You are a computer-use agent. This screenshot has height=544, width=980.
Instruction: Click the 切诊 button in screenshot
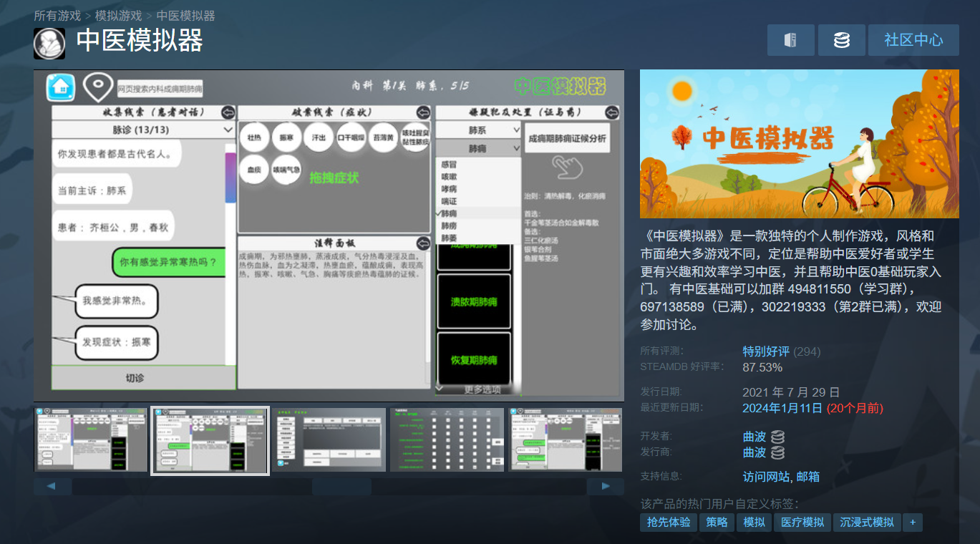click(144, 377)
